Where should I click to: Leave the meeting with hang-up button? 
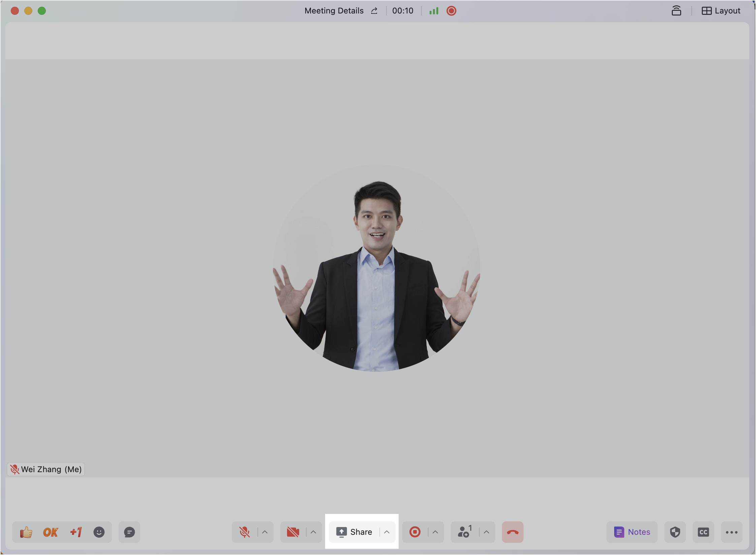[512, 532]
